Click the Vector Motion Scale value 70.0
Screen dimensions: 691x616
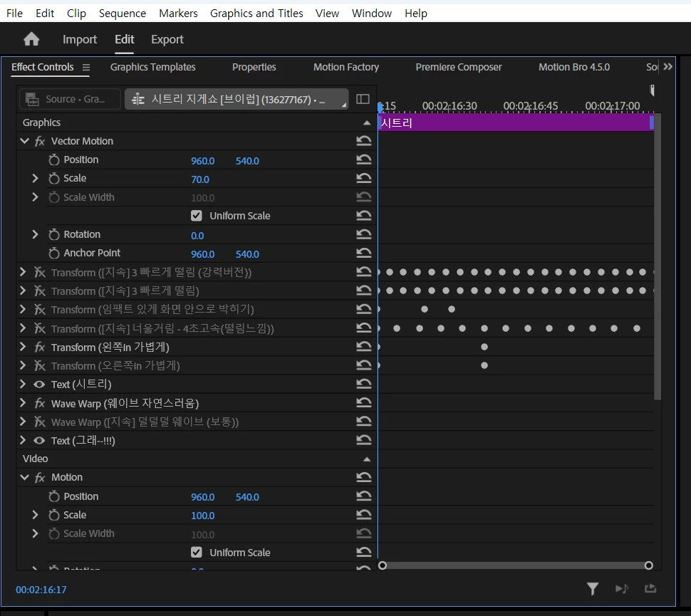200,179
